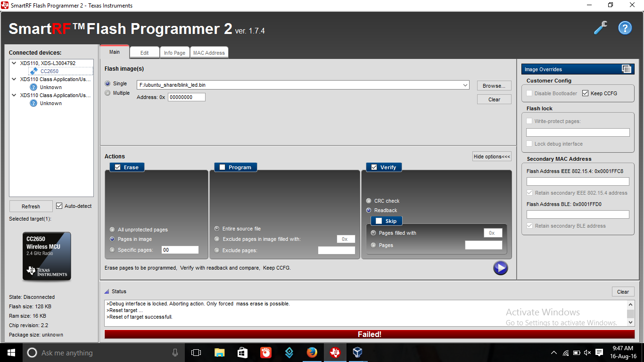Click the 'Chip revision: 2.2' text
Viewport: 644px width, 362px height.
tap(28, 325)
